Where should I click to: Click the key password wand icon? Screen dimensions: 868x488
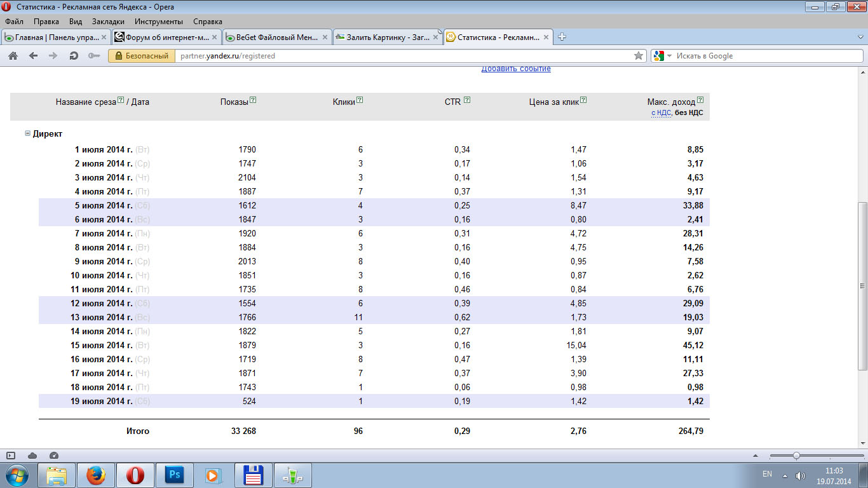click(94, 56)
